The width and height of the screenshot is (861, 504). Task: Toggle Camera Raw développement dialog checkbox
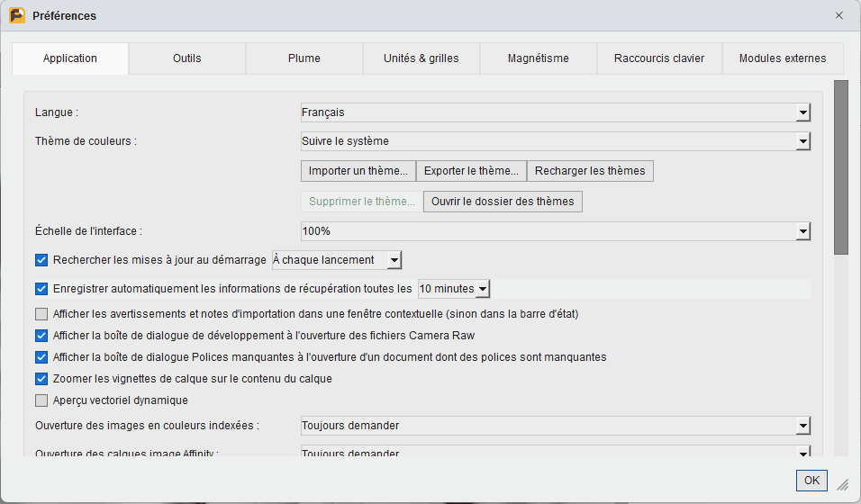pos(41,336)
